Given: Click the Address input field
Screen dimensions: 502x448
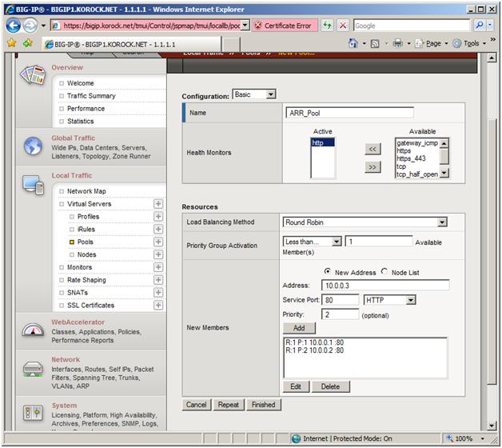Looking at the screenshot, I should pos(384,286).
